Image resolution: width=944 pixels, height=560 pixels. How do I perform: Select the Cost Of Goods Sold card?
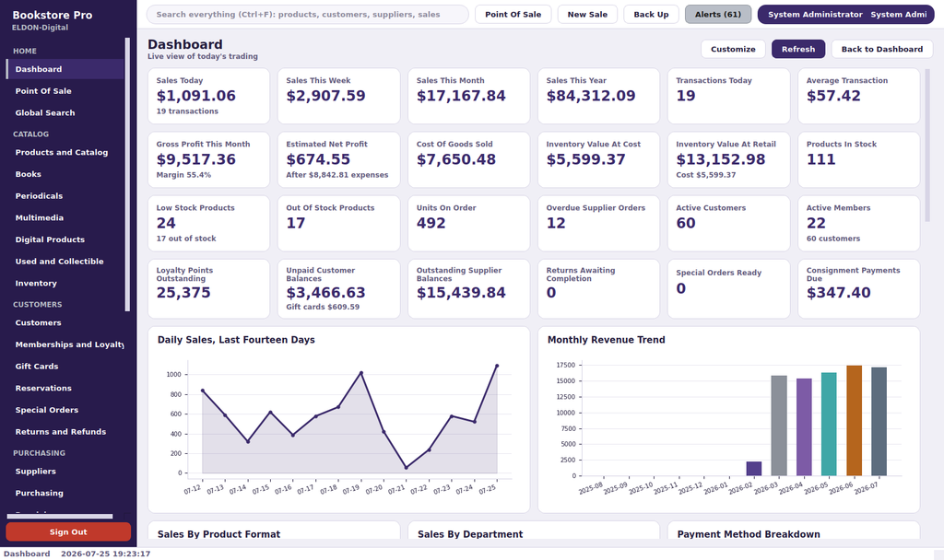click(x=468, y=159)
